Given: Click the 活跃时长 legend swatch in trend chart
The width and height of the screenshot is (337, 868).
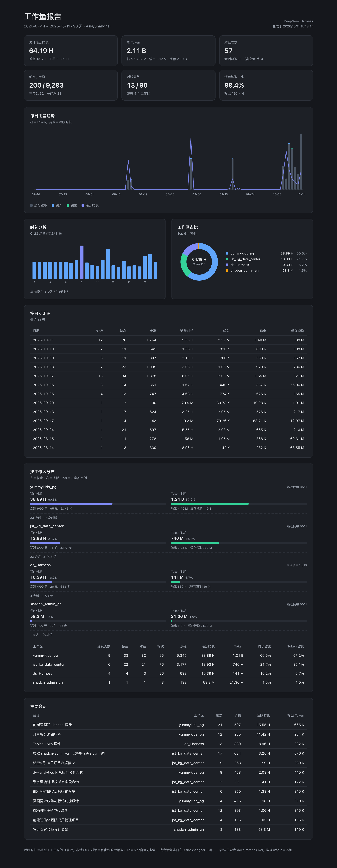Looking at the screenshot, I should (83, 205).
